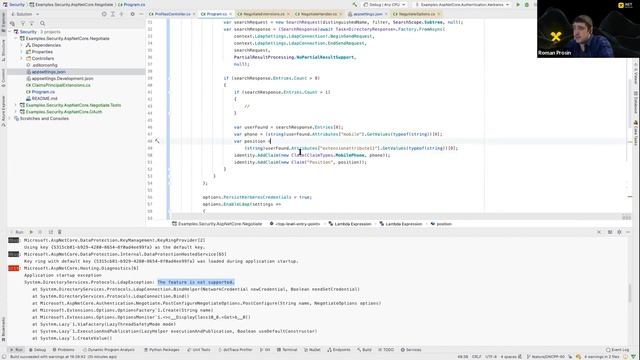The height and width of the screenshot is (360, 640).
Task: Click the quick-fix hammer icon in gutter
Action: click(x=157, y=141)
